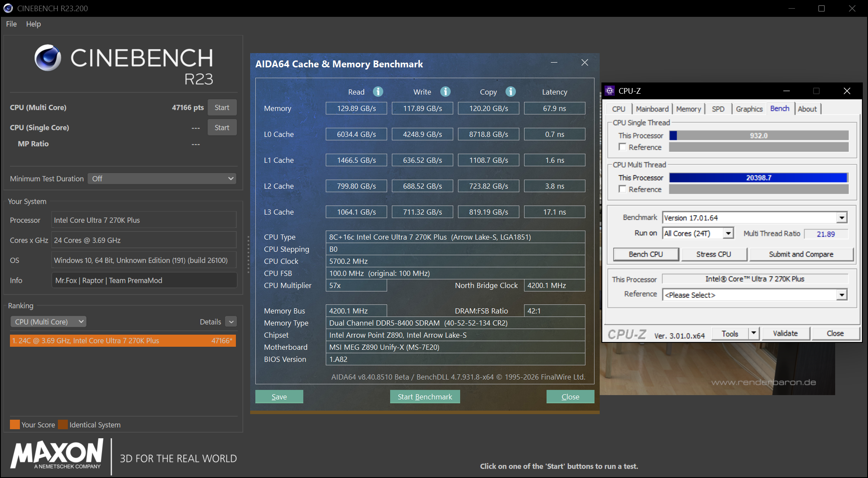868x478 pixels.
Task: Switch to the About tab in CPU-Z
Action: pyautogui.click(x=807, y=109)
